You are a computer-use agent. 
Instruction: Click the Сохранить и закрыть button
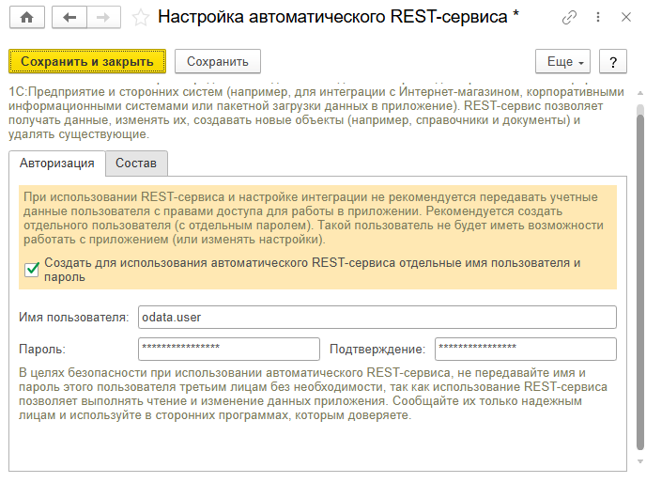[87, 62]
